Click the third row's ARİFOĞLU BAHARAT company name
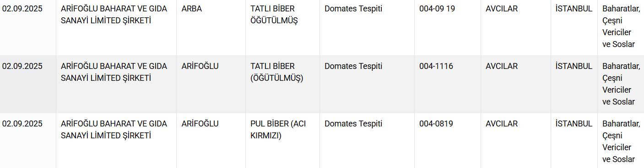 [114, 130]
